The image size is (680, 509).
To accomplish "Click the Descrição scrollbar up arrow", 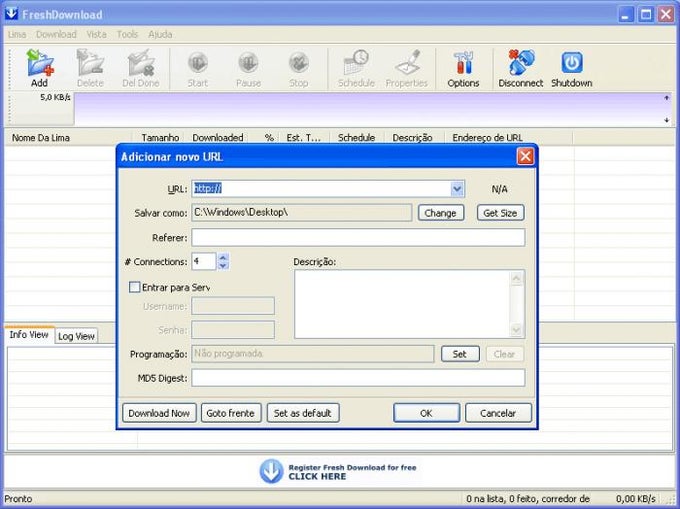I will (x=517, y=278).
